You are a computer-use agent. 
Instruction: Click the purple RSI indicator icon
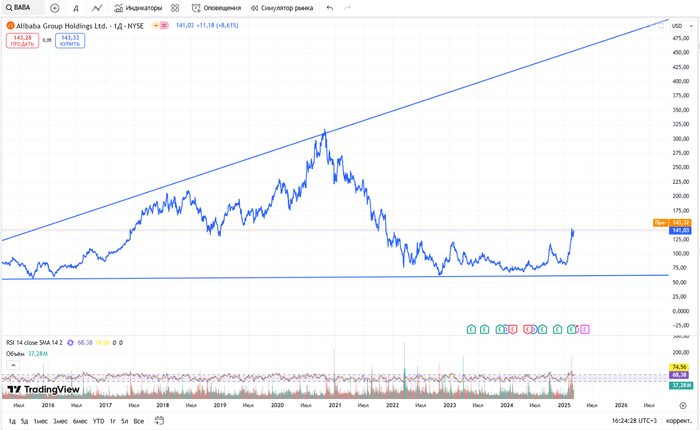click(70, 343)
